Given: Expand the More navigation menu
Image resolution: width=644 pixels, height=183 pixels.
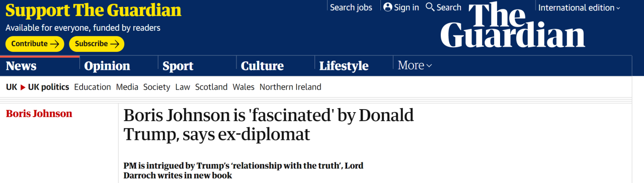Looking at the screenshot, I should tap(415, 65).
